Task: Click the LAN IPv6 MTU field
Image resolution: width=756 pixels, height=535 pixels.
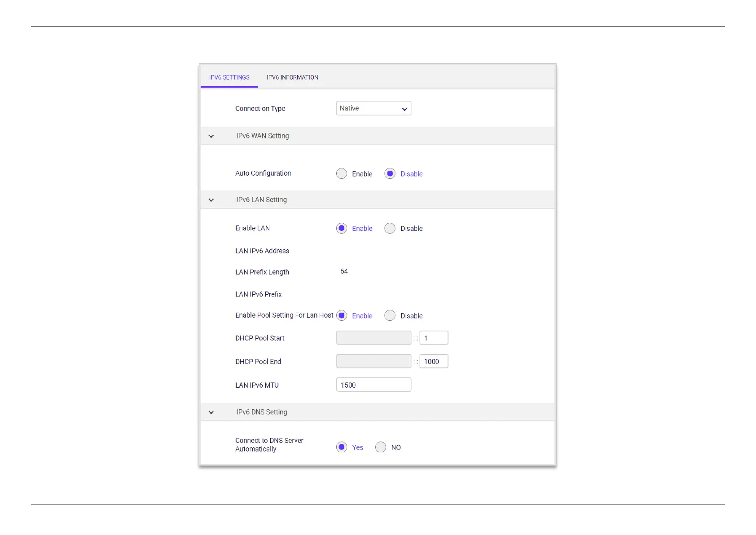Action: click(374, 385)
